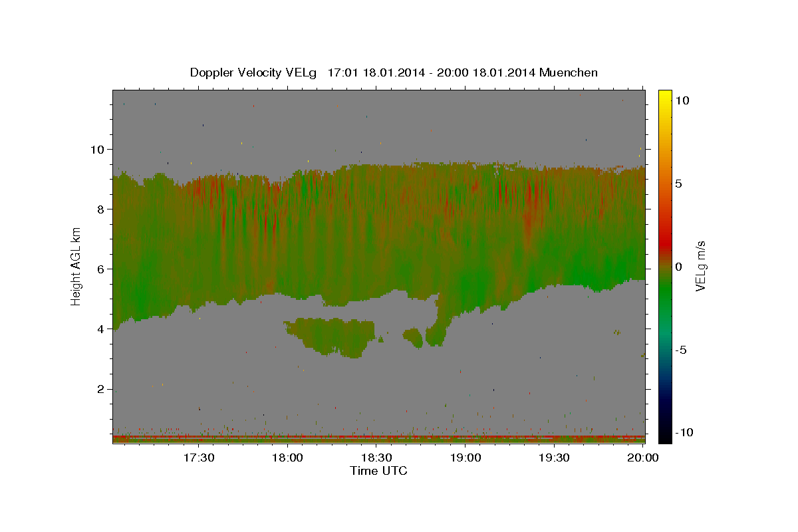This screenshot has height=532, width=798.
Task: Click the colorbar tick value -10
Action: click(683, 432)
